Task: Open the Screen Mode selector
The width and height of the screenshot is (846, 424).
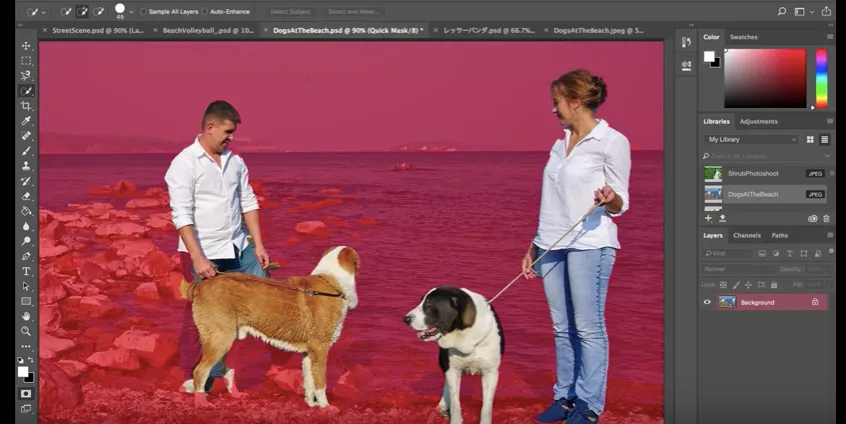Action: coord(26,409)
